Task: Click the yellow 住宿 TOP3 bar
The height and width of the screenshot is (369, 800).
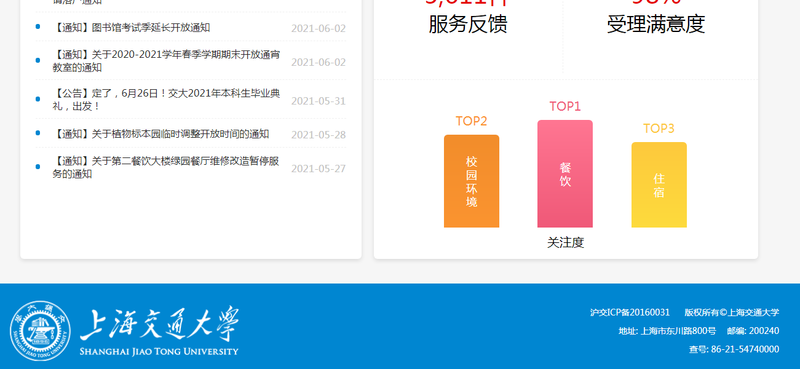Action: click(659, 185)
